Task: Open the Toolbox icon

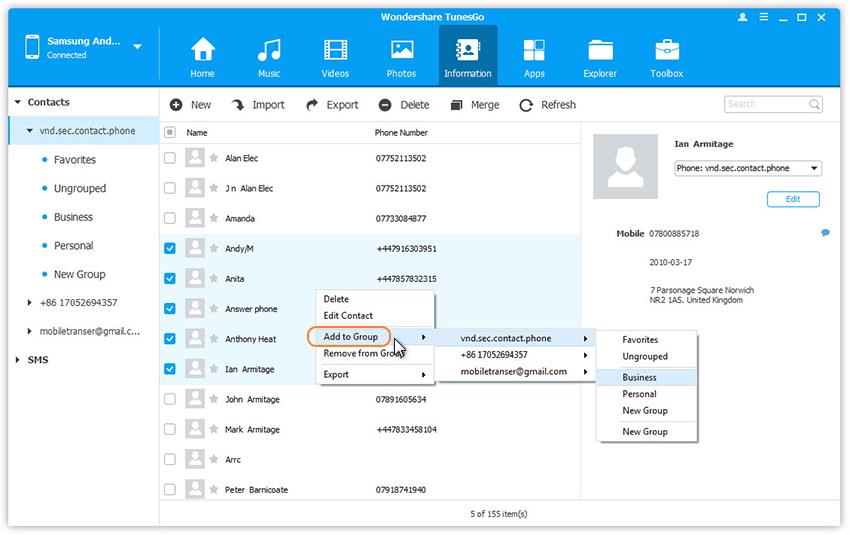Action: pos(667,50)
